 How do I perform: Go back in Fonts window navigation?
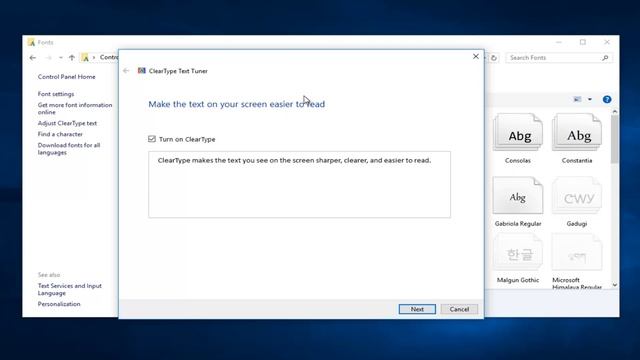point(33,58)
